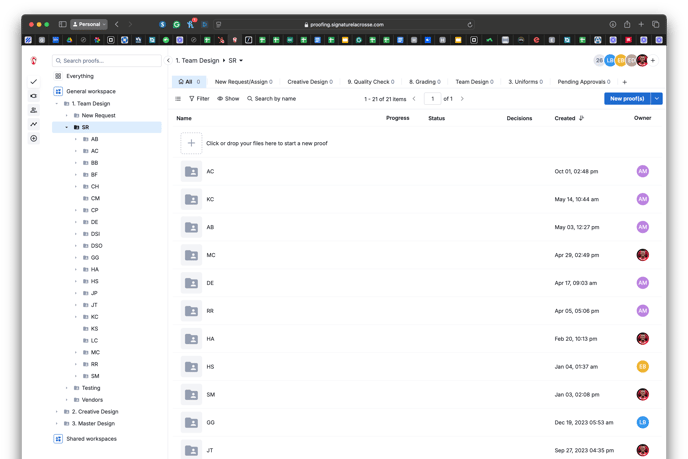This screenshot has height=459, width=688.
Task: Open the analytics chart icon in left rail
Action: click(34, 124)
